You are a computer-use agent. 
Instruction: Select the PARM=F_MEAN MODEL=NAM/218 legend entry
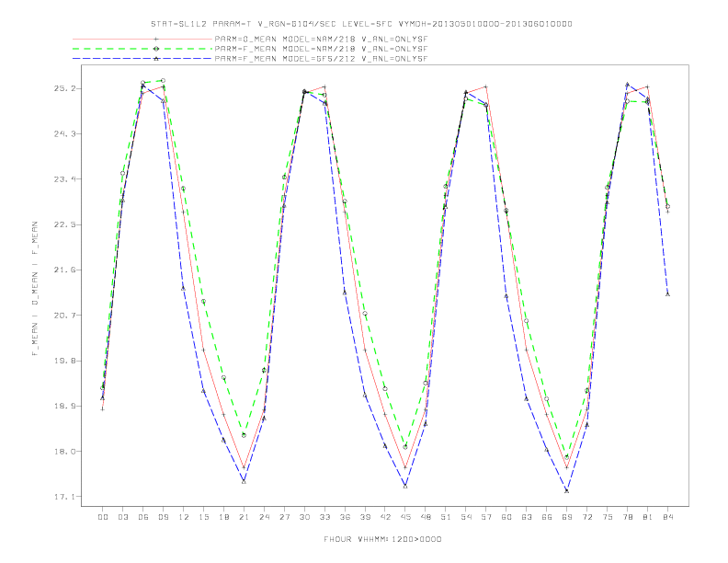coord(321,49)
